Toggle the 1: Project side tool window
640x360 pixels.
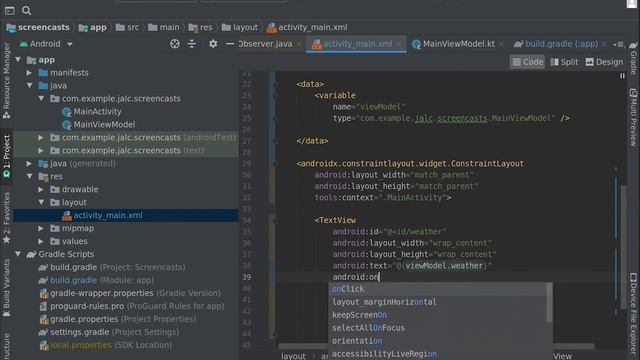point(7,156)
